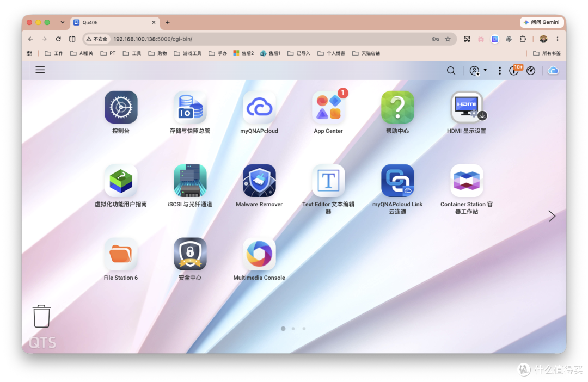Image resolution: width=588 pixels, height=382 pixels.
Task: Open the 售后1 bookmark
Action: [271, 53]
